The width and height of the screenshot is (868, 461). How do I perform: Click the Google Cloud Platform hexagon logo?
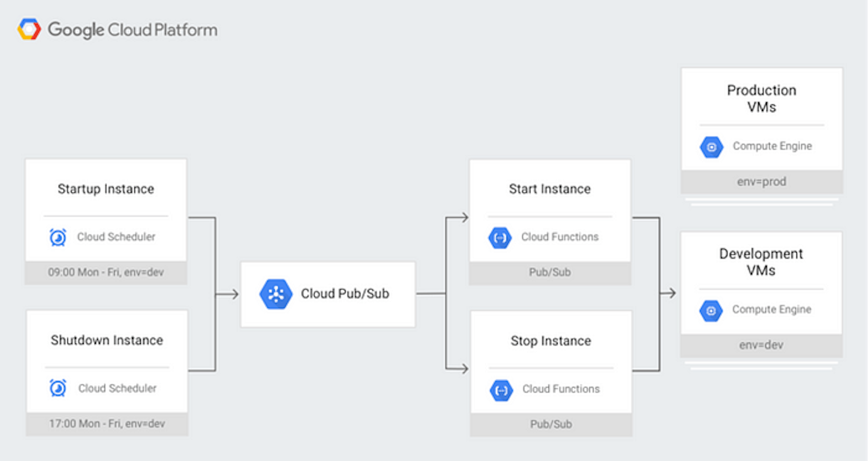pos(29,29)
